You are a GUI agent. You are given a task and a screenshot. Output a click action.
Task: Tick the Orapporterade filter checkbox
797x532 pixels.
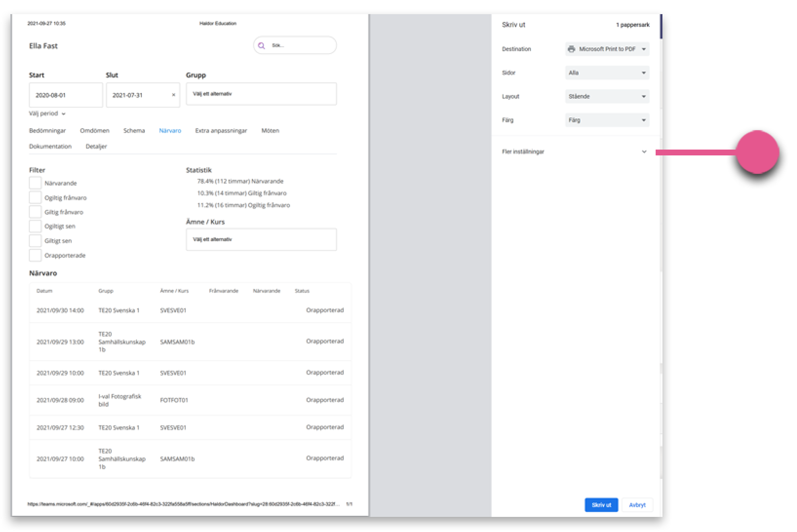coord(35,255)
